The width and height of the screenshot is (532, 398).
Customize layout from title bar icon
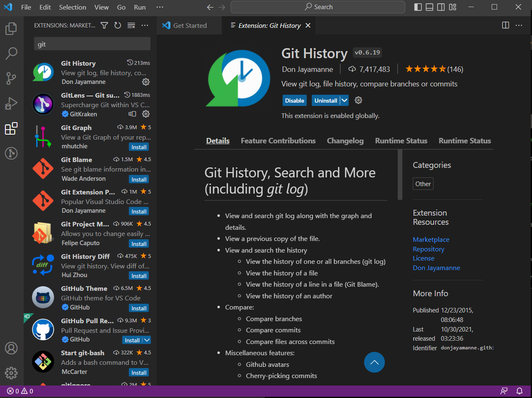453,7
